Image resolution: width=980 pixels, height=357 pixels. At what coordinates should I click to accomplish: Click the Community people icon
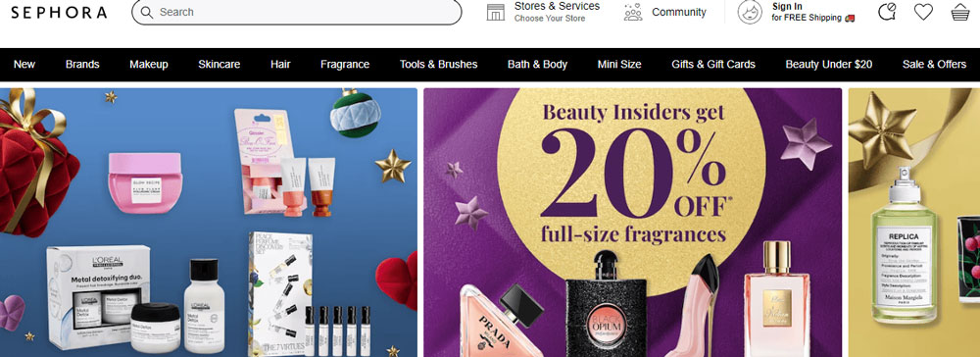[633, 12]
